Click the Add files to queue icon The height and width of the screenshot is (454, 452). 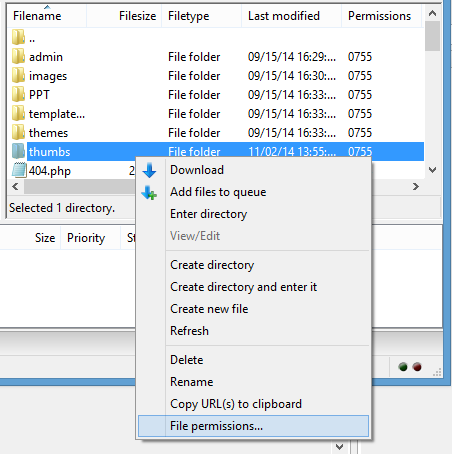click(x=149, y=193)
